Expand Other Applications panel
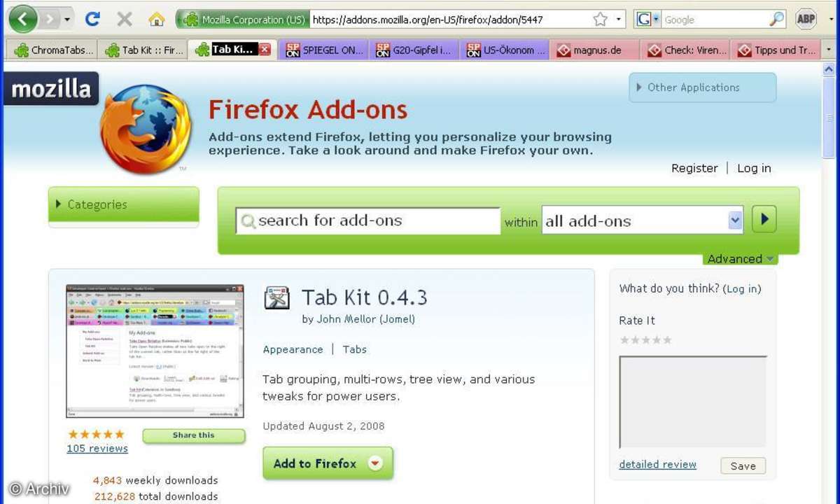The image size is (840, 504). pos(702,87)
